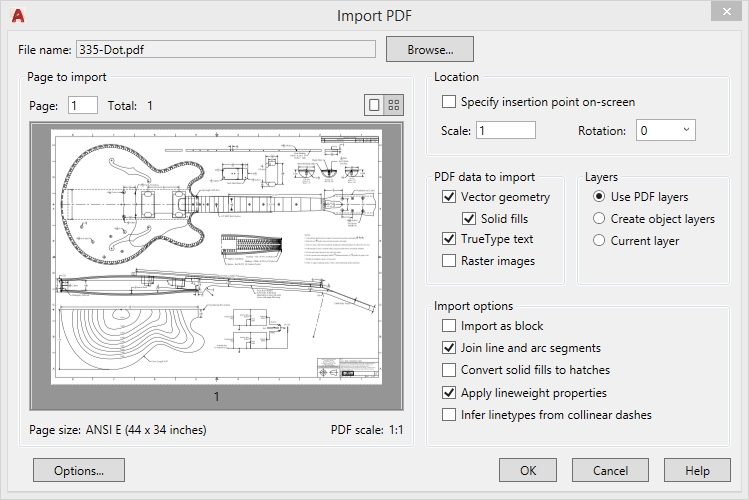Select the guitar drawing page 1 thumbnail
749x500 pixels.
tap(216, 256)
